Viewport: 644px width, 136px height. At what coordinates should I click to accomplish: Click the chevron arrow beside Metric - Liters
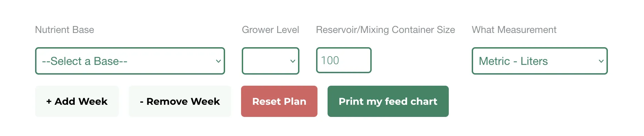pos(601,61)
